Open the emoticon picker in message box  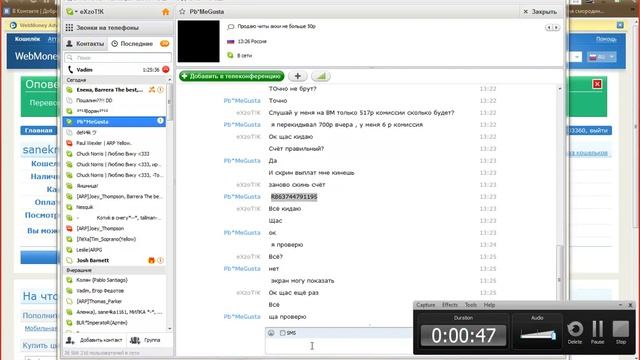(x=271, y=333)
